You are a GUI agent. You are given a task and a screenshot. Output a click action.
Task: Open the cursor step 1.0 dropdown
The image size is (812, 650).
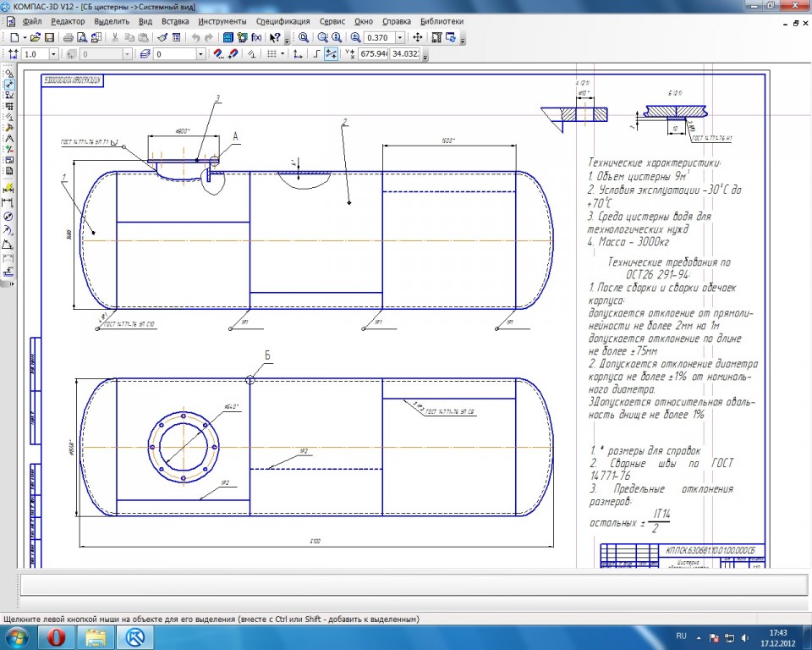pyautogui.click(x=53, y=54)
